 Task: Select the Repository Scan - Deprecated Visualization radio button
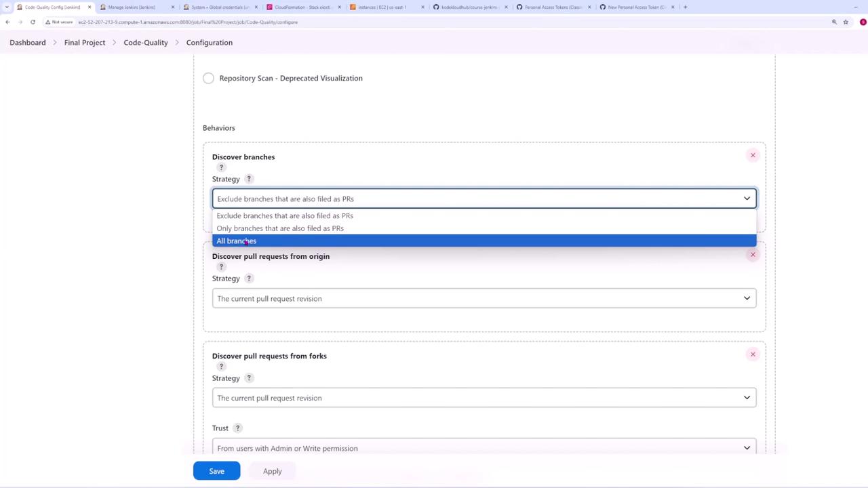point(208,78)
